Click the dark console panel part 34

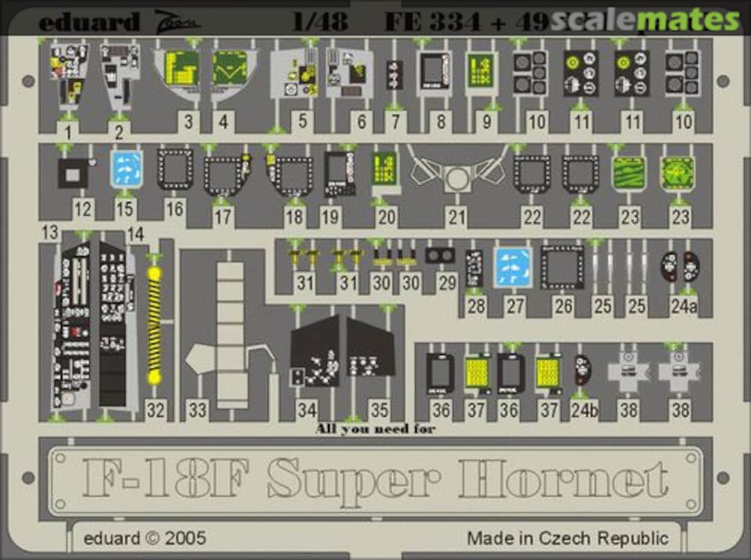[314, 353]
